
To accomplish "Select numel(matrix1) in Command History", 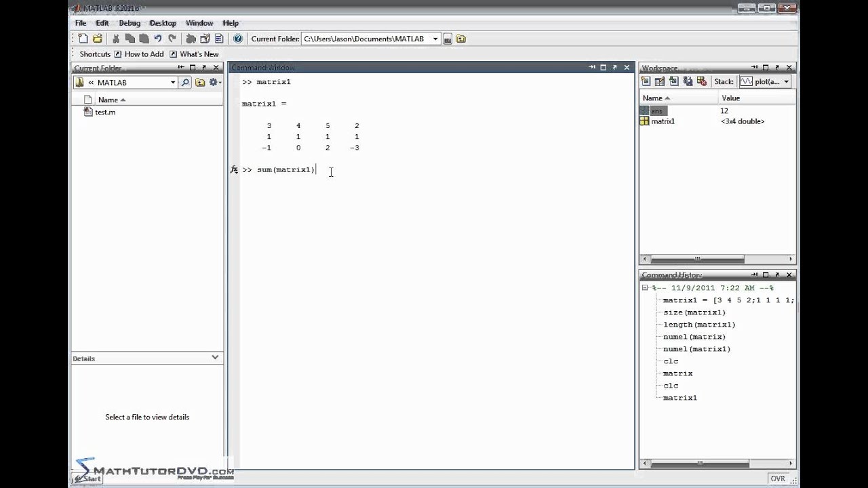I will click(x=697, y=349).
